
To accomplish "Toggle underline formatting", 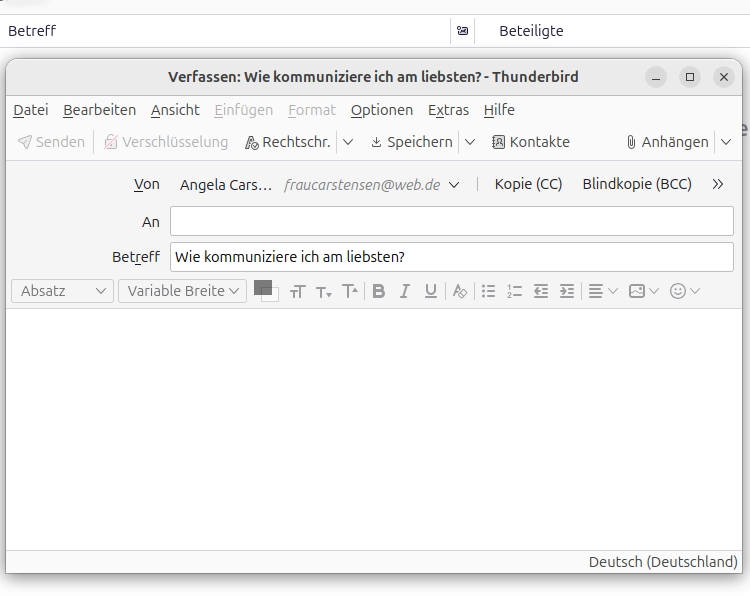I will 430,291.
